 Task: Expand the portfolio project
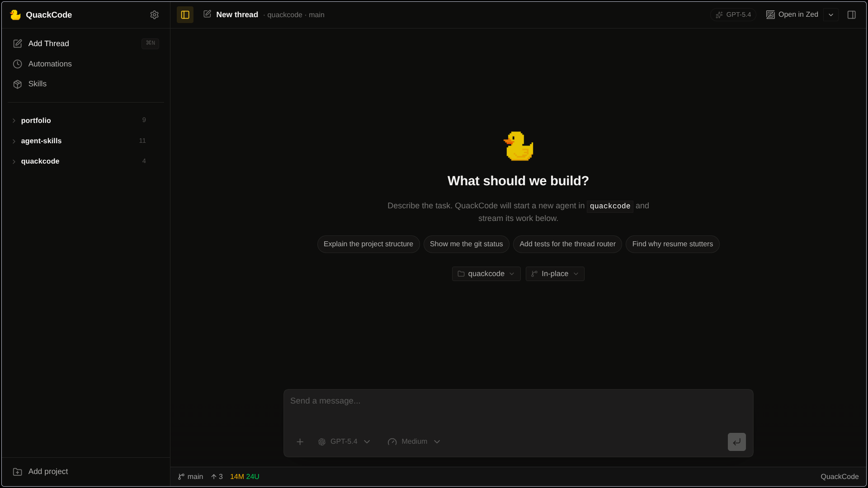point(14,121)
